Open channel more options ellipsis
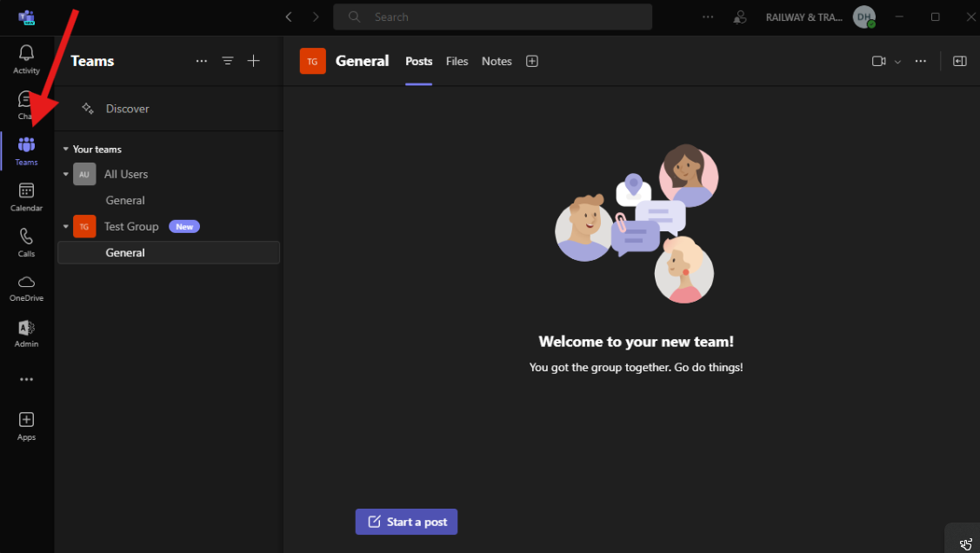Screen dimensions: 980x553 [x=921, y=61]
